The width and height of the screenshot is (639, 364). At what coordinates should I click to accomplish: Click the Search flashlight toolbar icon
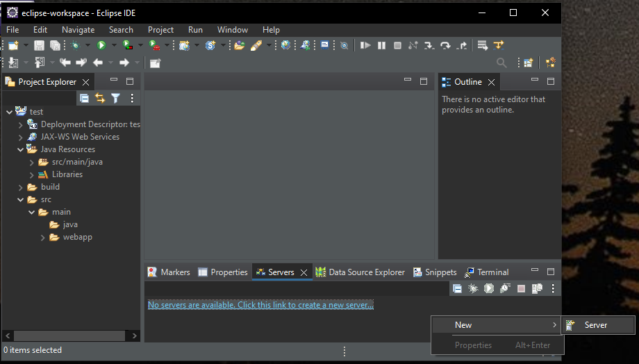coord(256,45)
